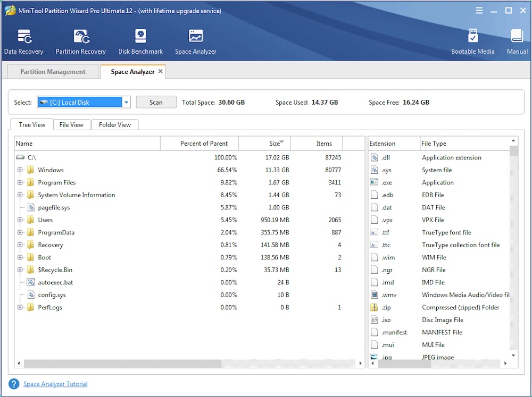The width and height of the screenshot is (532, 397).
Task: Switch to File View tab
Action: 71,125
